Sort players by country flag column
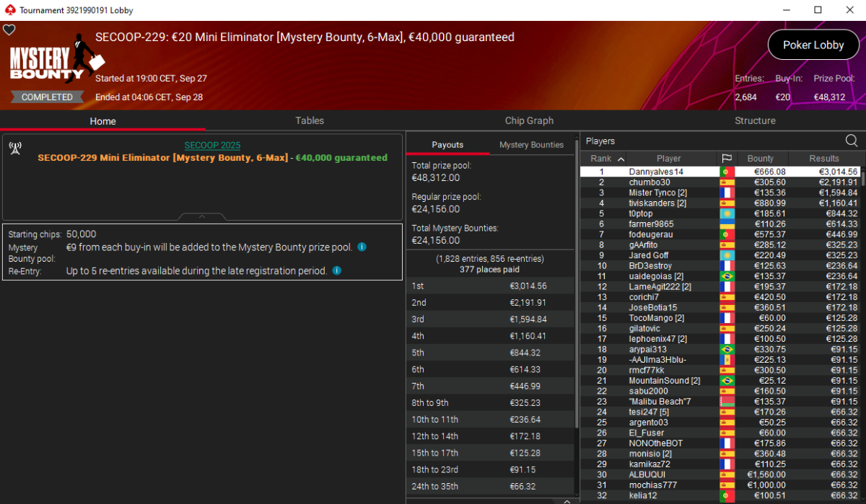866x504 pixels. pyautogui.click(x=726, y=159)
